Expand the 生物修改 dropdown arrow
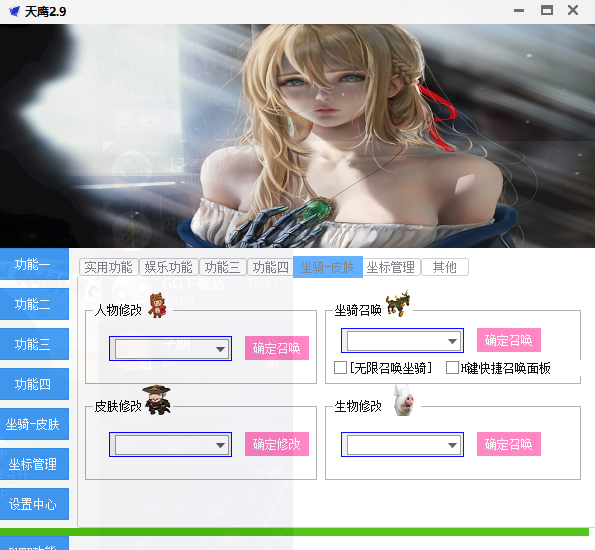Screen dimensions: 595x550 (x=452, y=445)
